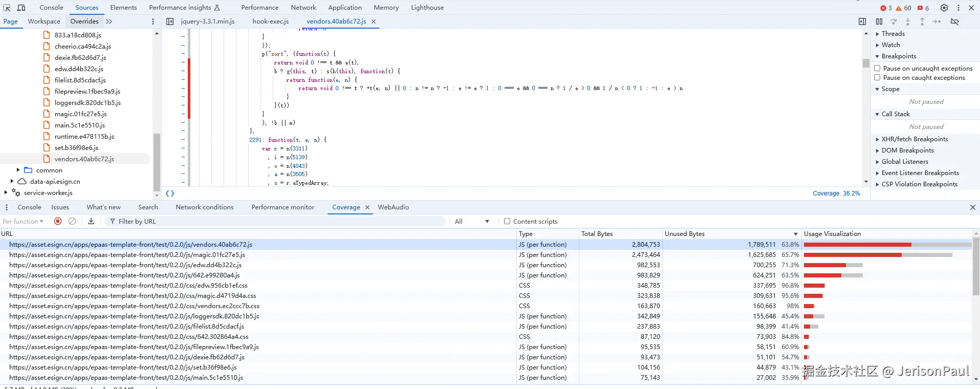Switch to the Network tab
This screenshot has height=389, width=980.
(303, 8)
